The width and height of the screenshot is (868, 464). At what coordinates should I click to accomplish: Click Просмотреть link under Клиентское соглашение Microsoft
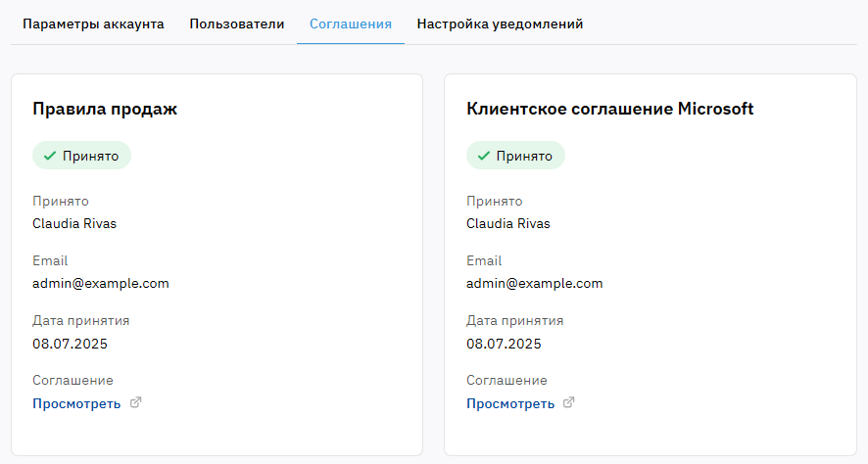510,403
